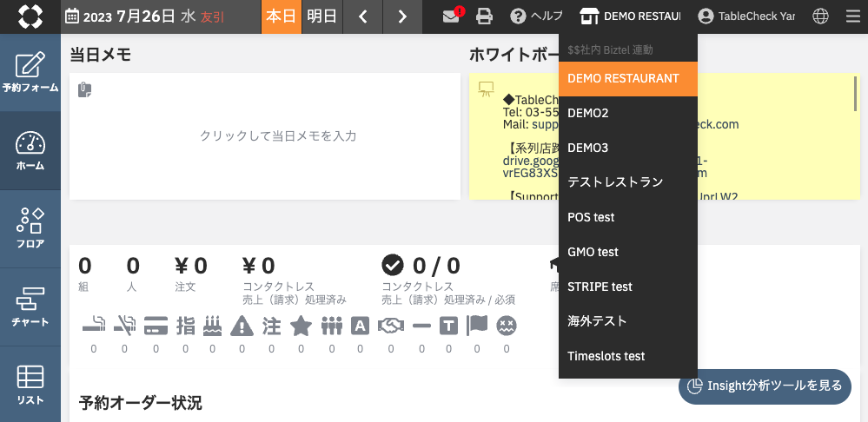
Task: Switch to POS test shop
Action: tap(627, 217)
